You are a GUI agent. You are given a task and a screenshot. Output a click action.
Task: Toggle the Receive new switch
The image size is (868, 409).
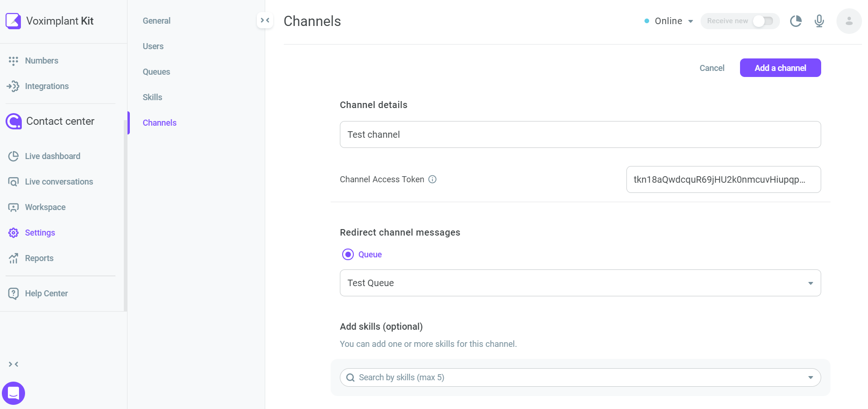point(763,21)
